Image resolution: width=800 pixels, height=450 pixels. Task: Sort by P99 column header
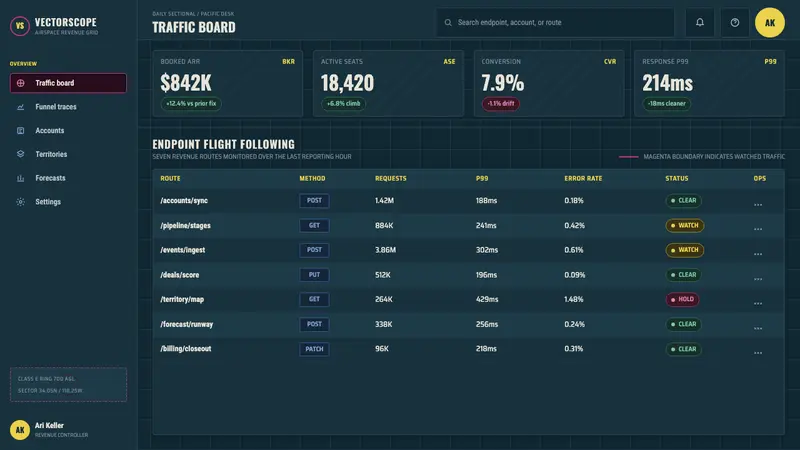(x=482, y=179)
